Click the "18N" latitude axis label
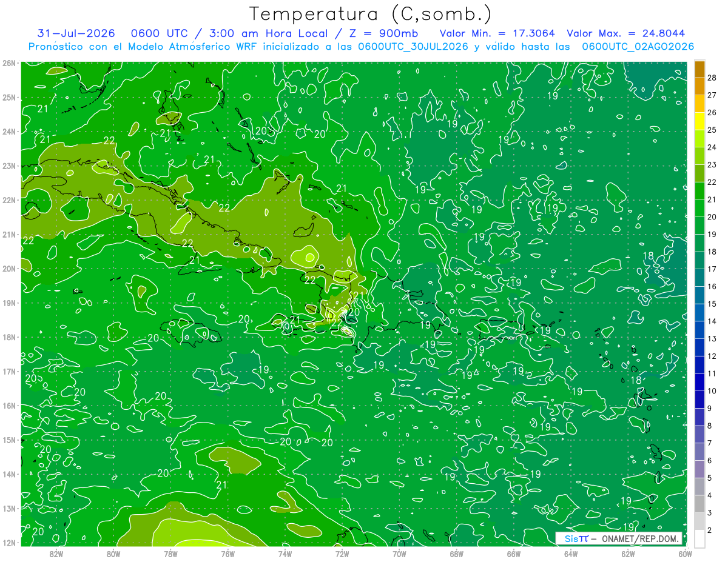Image resolution: width=728 pixels, height=562 pixels. (x=8, y=337)
